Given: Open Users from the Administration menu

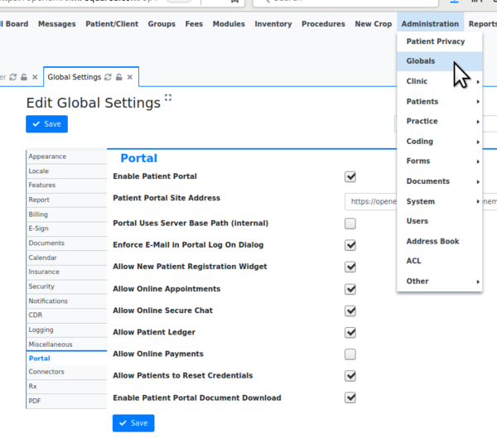Looking at the screenshot, I should (x=439, y=221).
